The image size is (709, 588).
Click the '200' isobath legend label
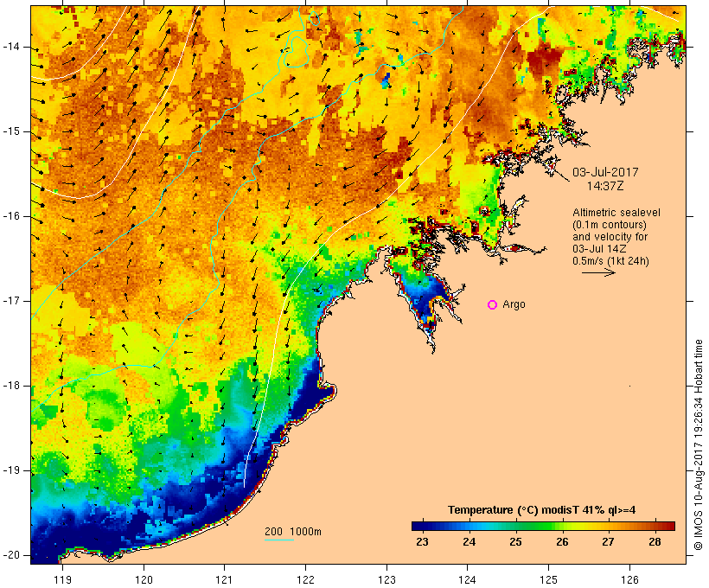pos(273,532)
